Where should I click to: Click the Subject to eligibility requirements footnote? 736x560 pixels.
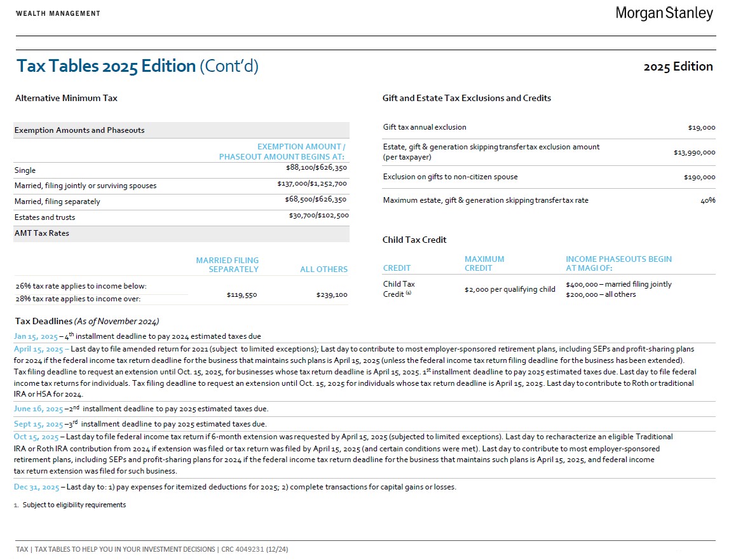74,505
